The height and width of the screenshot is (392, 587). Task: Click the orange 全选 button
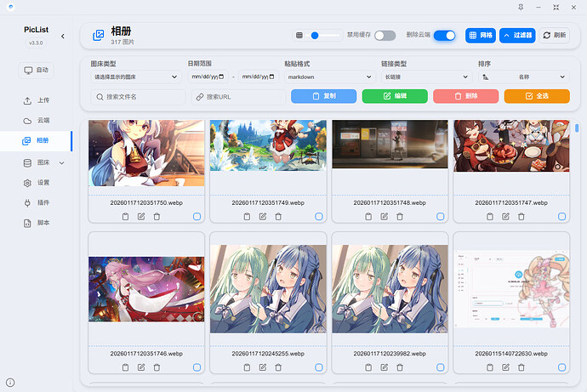[537, 96]
